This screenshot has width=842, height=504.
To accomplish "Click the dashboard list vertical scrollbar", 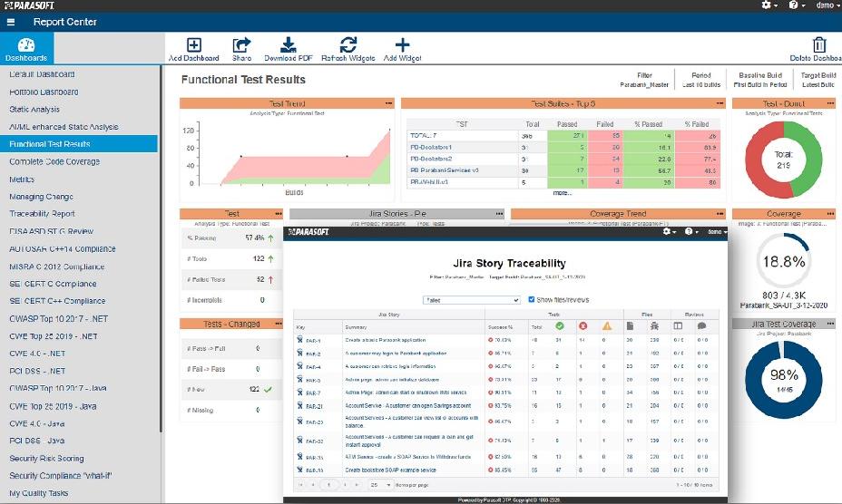I will click(161, 248).
